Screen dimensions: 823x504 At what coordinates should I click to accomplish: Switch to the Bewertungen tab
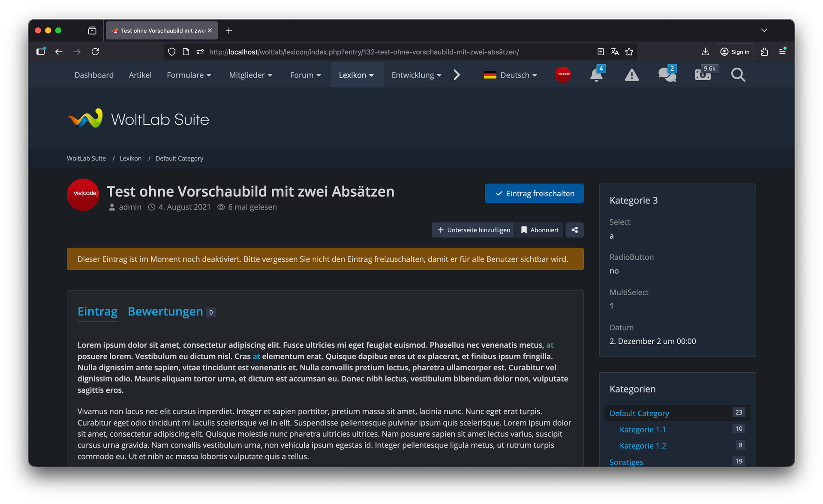165,312
